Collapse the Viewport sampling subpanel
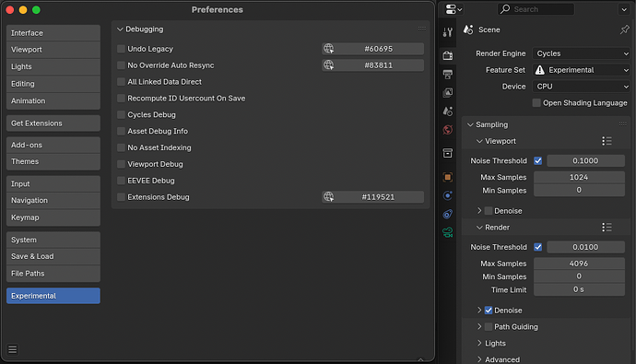The height and width of the screenshot is (364, 636). coord(479,141)
